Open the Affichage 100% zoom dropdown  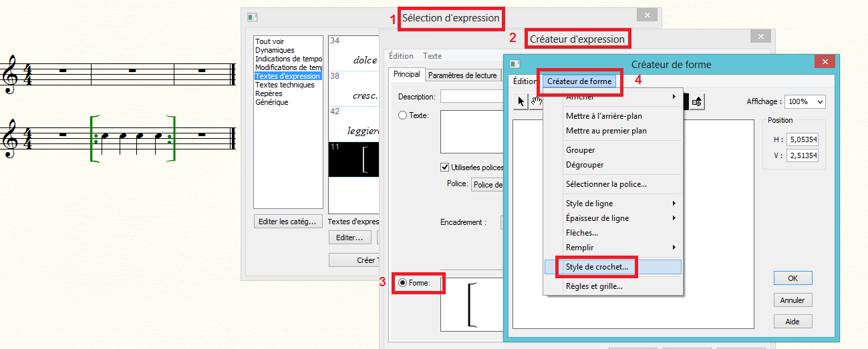[805, 101]
